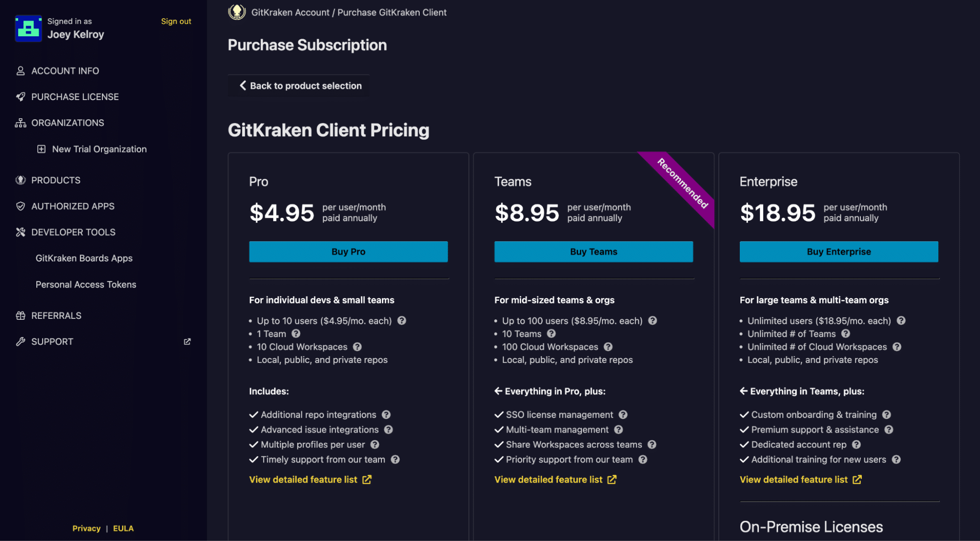This screenshot has height=541, width=980.
Task: Select New Trial Organization
Action: (99, 149)
